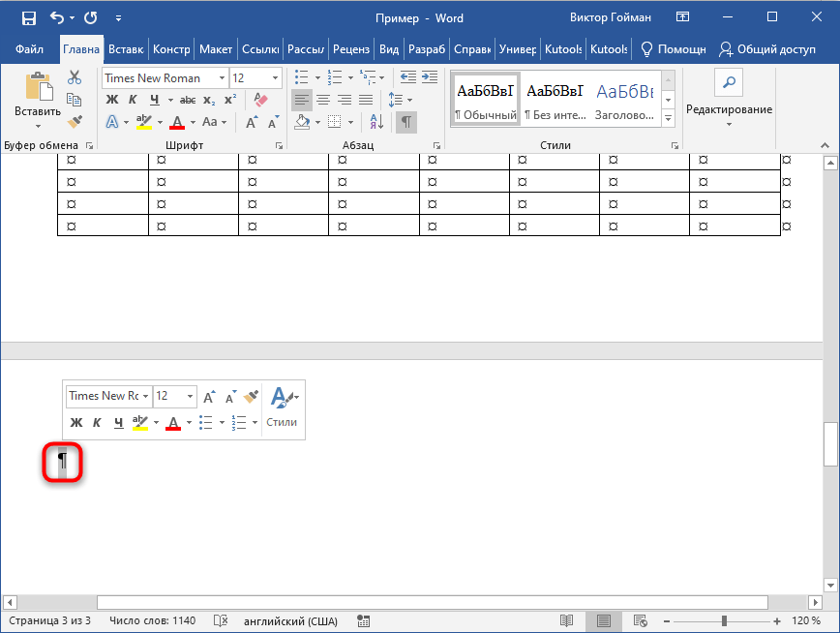
Task: Click the zoom slider handle in status bar
Action: click(724, 620)
